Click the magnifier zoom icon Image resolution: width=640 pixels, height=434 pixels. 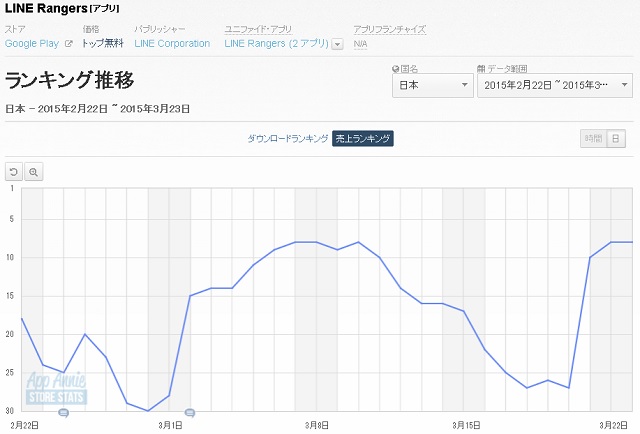coord(33,172)
